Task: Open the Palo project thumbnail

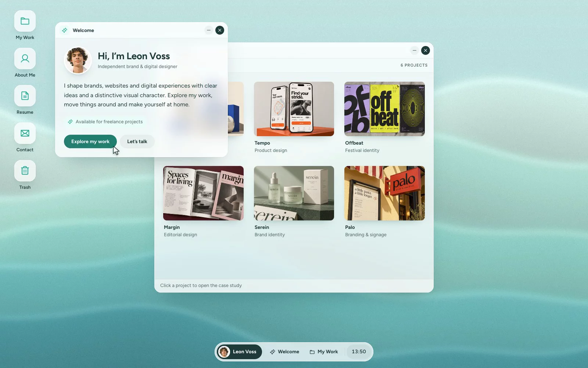Action: pos(384,193)
